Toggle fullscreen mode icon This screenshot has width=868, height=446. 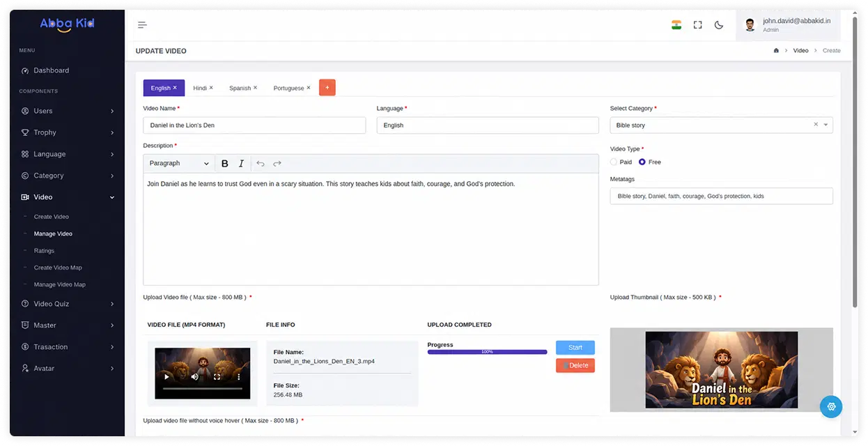[x=697, y=25]
